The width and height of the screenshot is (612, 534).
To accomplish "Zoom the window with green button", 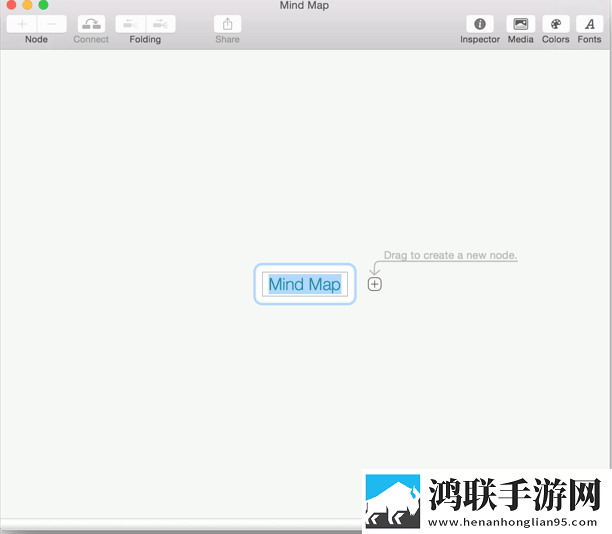I will tap(43, 5).
